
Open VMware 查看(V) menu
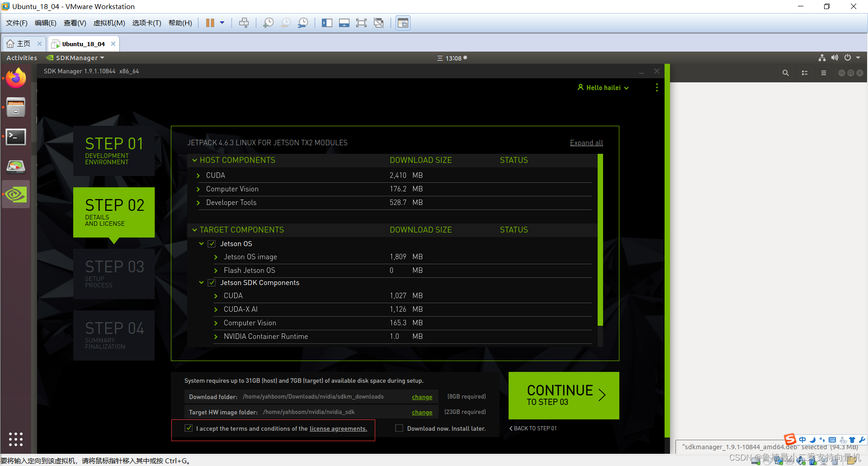point(75,23)
